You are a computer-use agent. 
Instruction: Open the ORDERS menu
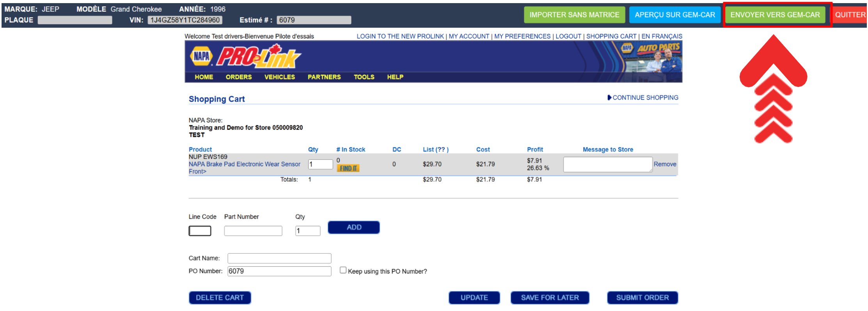point(238,77)
